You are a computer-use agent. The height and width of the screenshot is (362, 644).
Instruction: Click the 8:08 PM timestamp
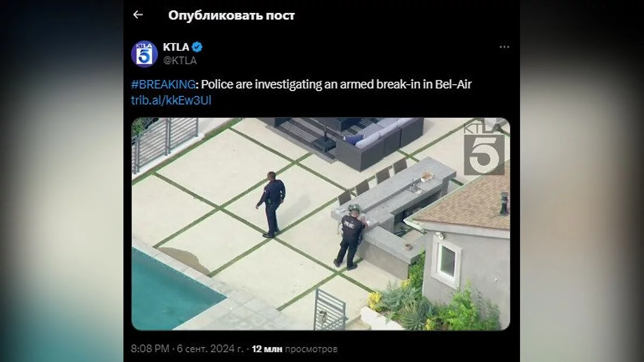pos(150,349)
